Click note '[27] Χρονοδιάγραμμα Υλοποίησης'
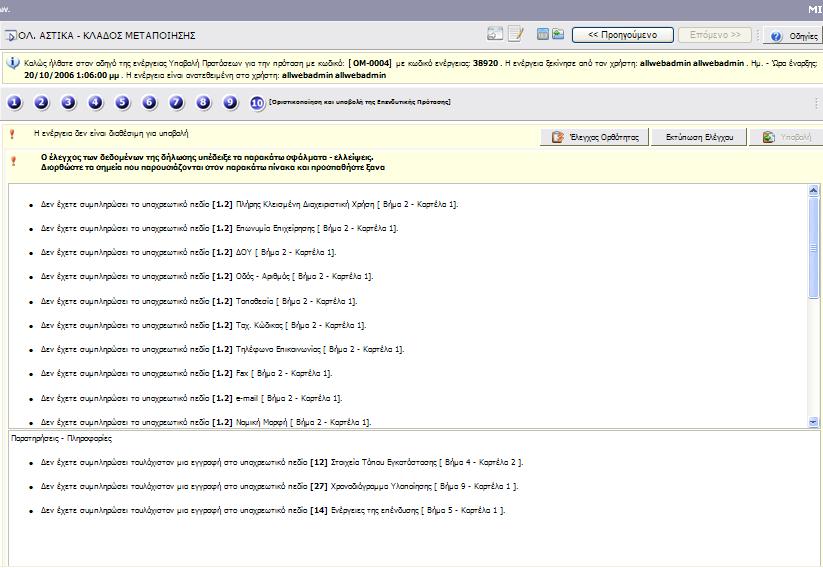Screen dimensions: 823x568 point(279,487)
